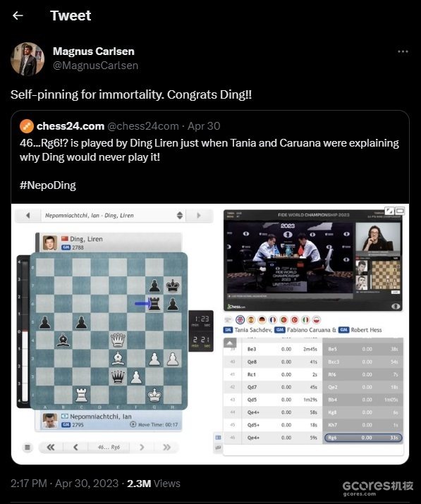This screenshot has height=504, width=421.
Task: Choose the German flag commentary language
Action: pyautogui.click(x=262, y=320)
